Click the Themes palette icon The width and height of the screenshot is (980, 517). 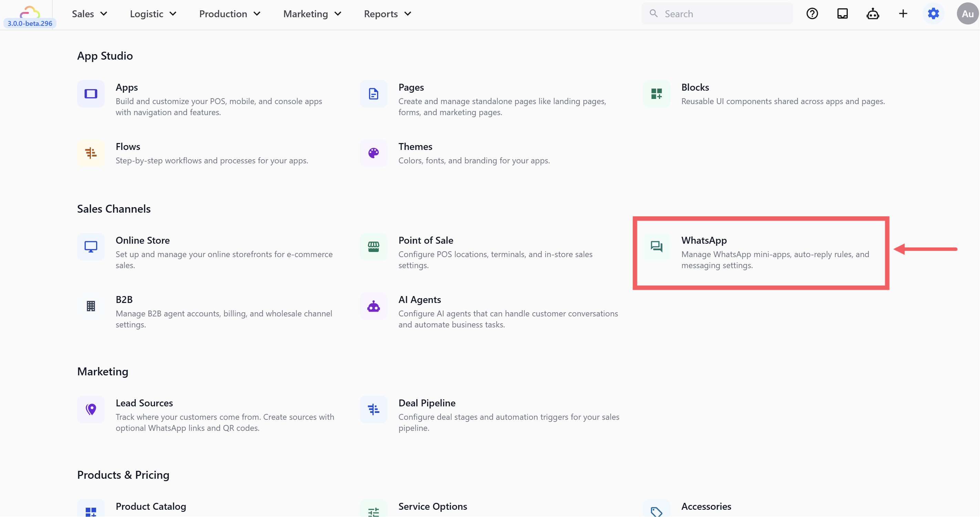coord(373,153)
